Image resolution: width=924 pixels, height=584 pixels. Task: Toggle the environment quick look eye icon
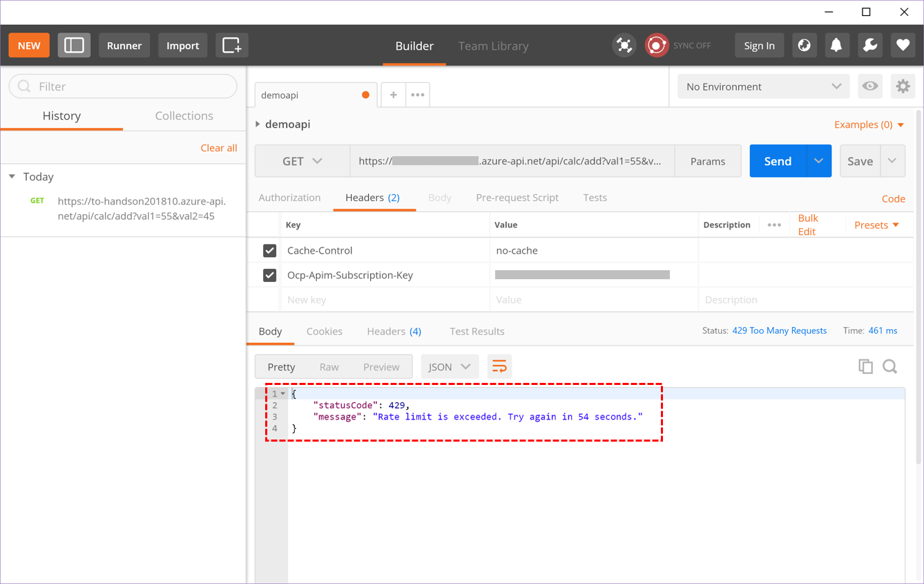869,86
